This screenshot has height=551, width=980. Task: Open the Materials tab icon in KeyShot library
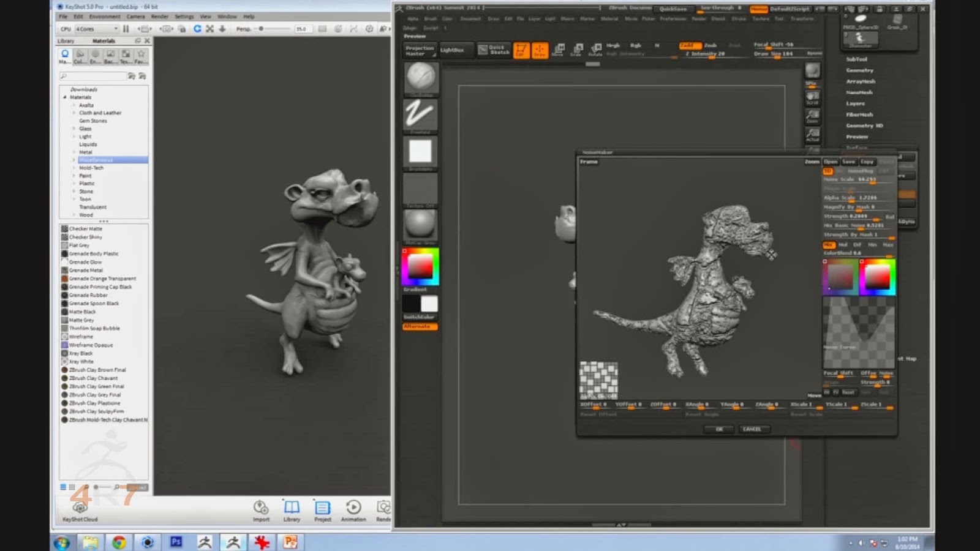coord(65,56)
